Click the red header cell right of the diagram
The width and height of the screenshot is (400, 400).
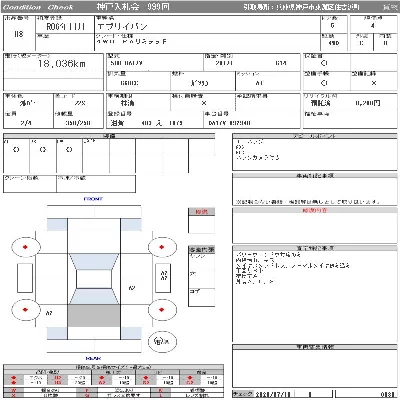pos(201,212)
